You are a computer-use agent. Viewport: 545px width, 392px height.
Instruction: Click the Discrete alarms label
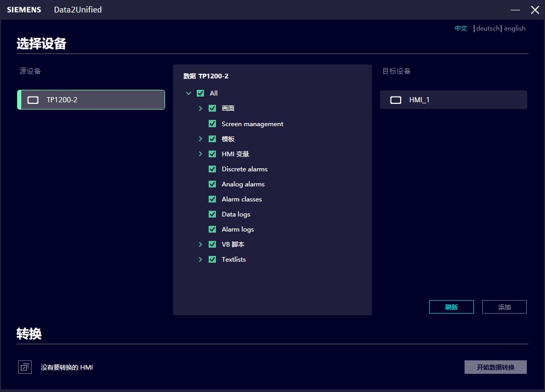coord(244,169)
